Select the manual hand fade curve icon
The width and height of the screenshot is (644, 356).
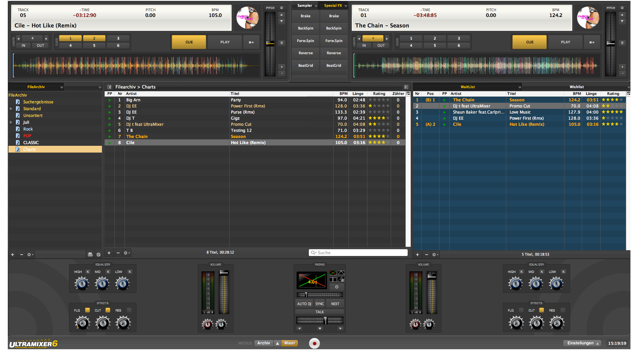coord(341,280)
